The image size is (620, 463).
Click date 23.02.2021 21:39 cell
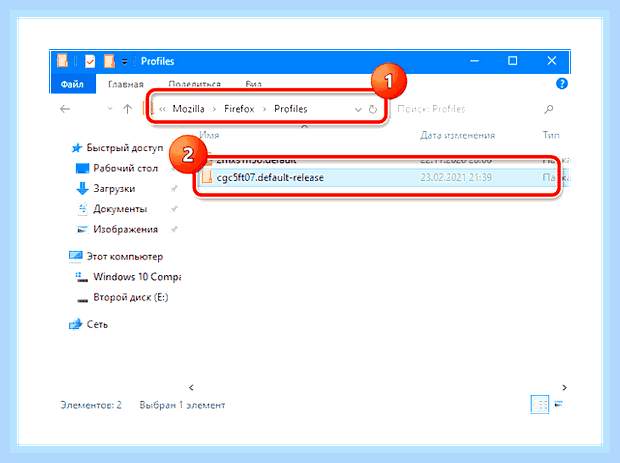click(456, 178)
